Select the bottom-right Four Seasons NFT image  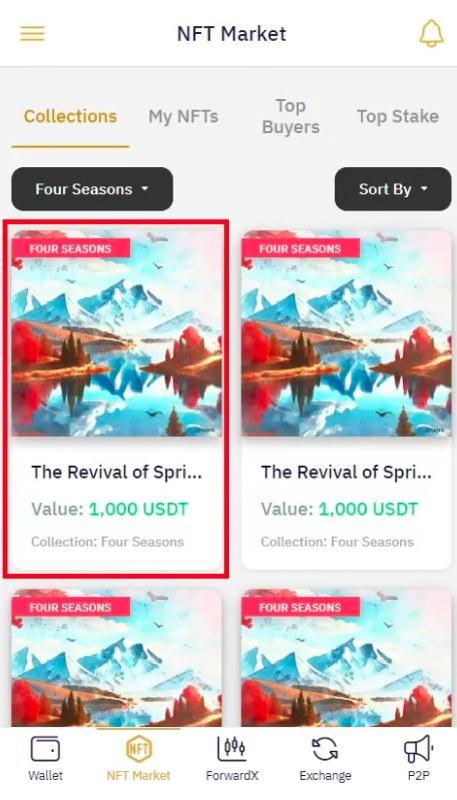(x=346, y=658)
